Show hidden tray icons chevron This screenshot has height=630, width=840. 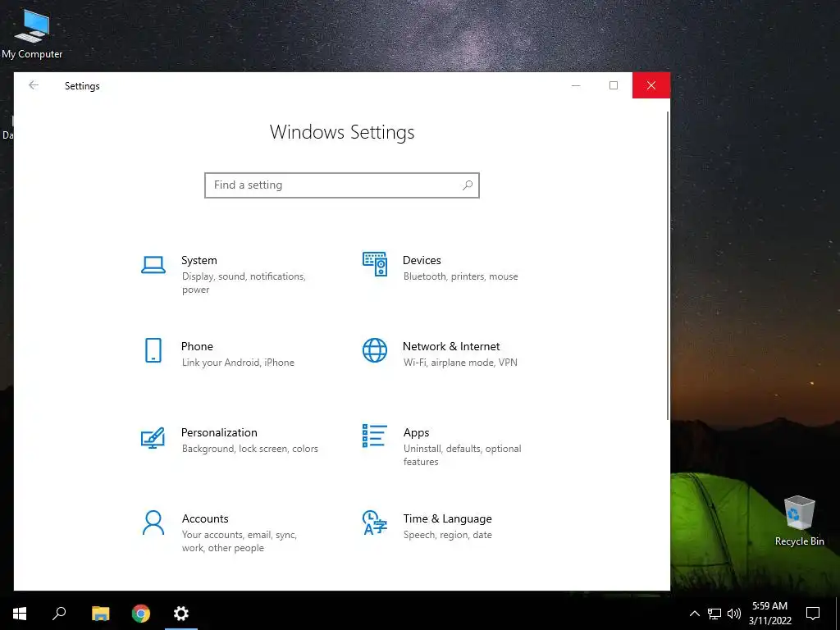click(694, 614)
